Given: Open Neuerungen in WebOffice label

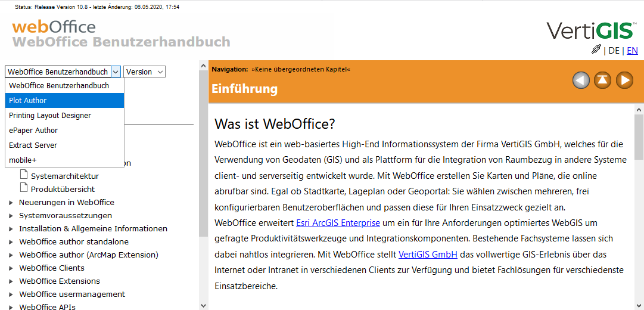Looking at the screenshot, I should coord(67,203).
